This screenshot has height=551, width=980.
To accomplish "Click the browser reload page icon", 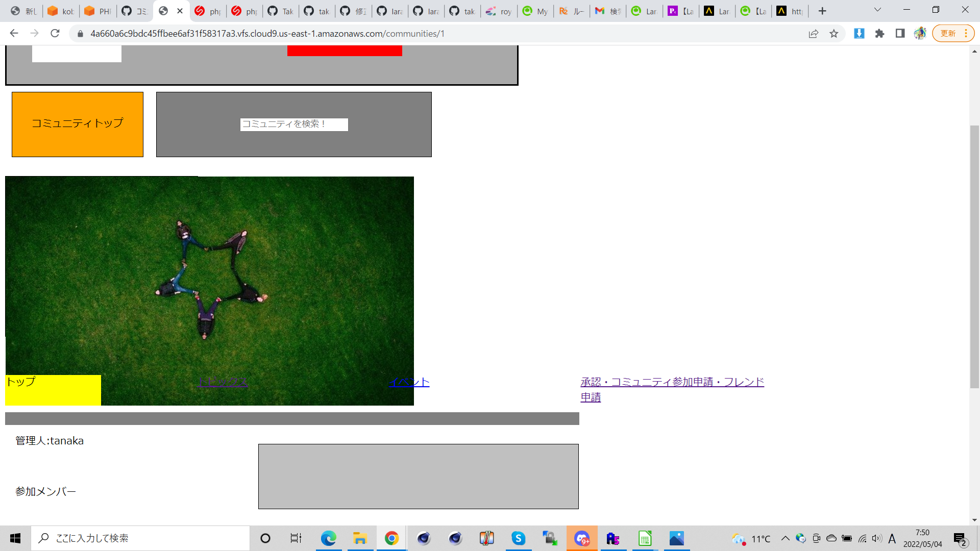I will point(55,34).
